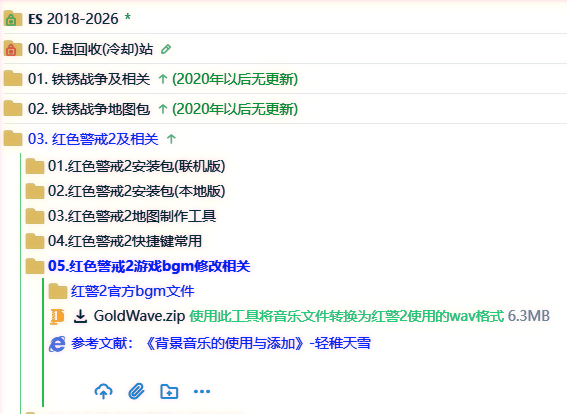Click the browser icon beside 参考文献
567x414 pixels.
[57, 343]
